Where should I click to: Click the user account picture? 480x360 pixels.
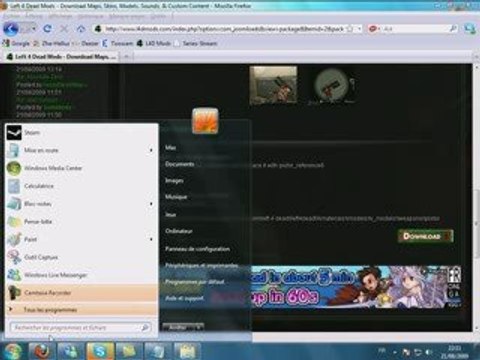coord(205,121)
